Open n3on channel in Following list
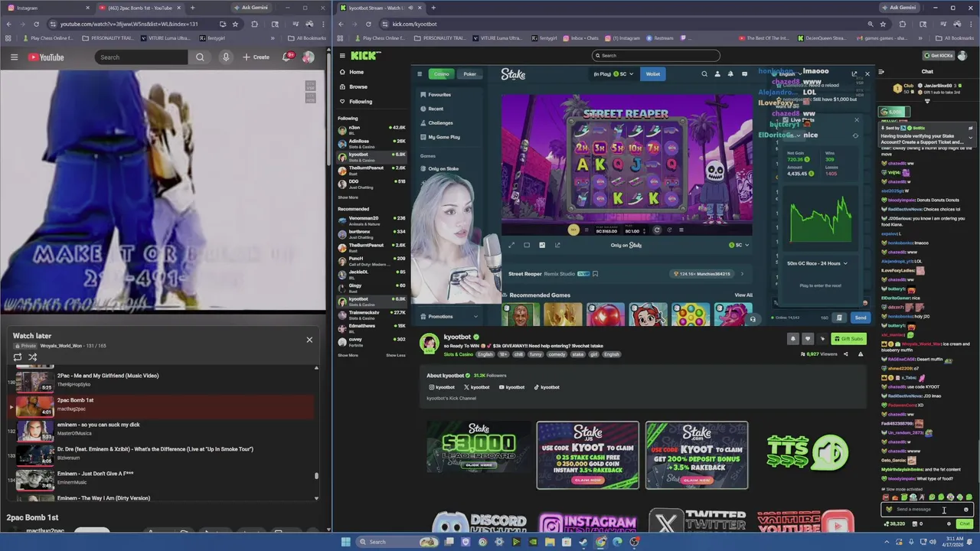 coord(371,129)
